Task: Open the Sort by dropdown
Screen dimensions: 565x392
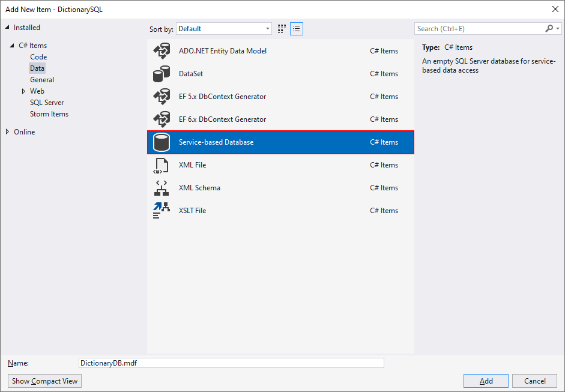Action: coord(224,29)
